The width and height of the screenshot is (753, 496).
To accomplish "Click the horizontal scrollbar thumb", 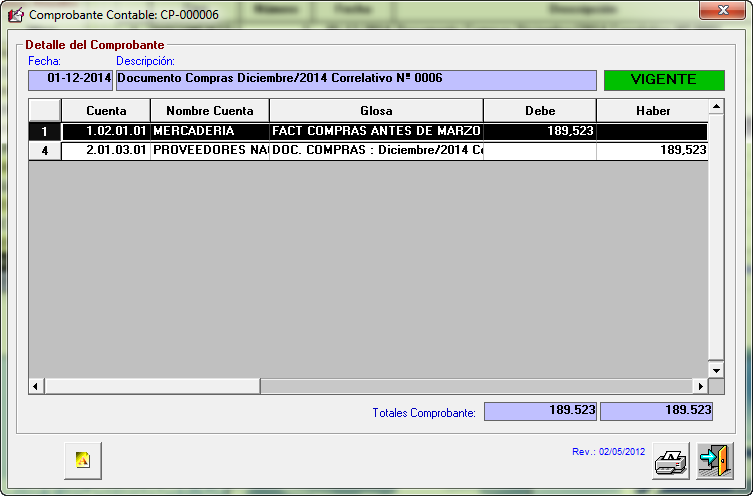I will coord(152,386).
